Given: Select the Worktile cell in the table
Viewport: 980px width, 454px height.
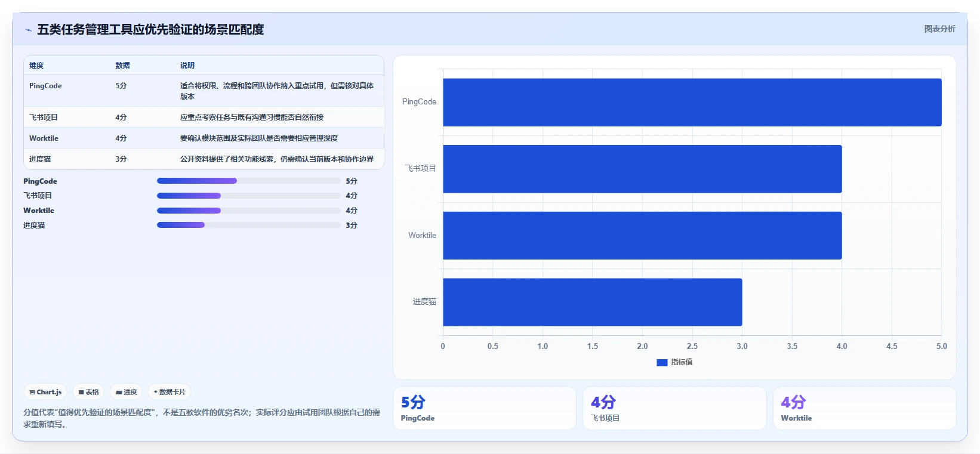Looking at the screenshot, I should (44, 138).
